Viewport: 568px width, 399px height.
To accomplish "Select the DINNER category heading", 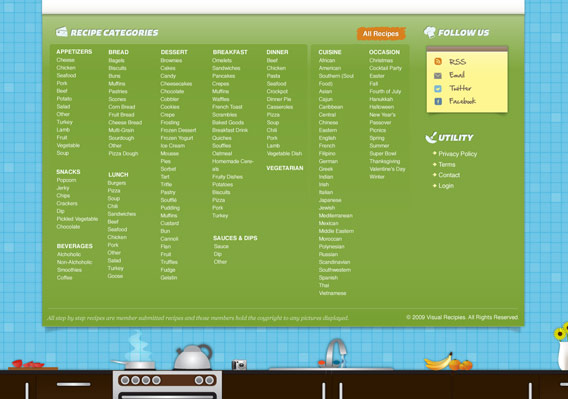I will (277, 52).
